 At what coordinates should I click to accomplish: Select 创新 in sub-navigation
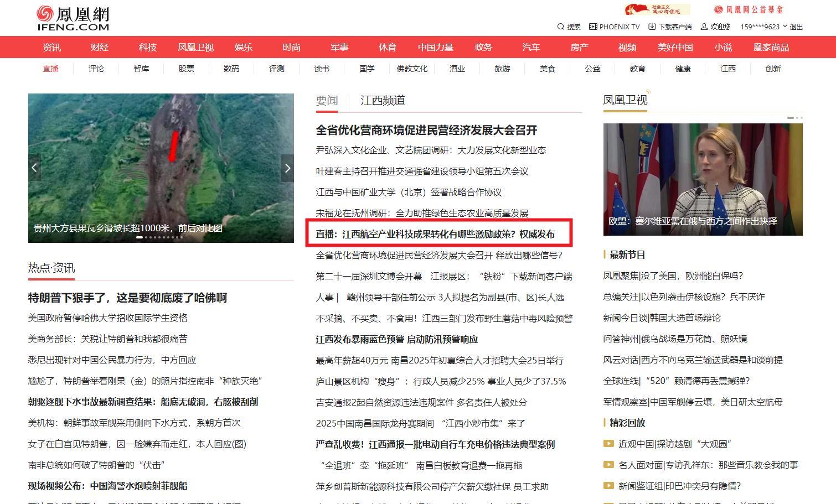(773, 69)
